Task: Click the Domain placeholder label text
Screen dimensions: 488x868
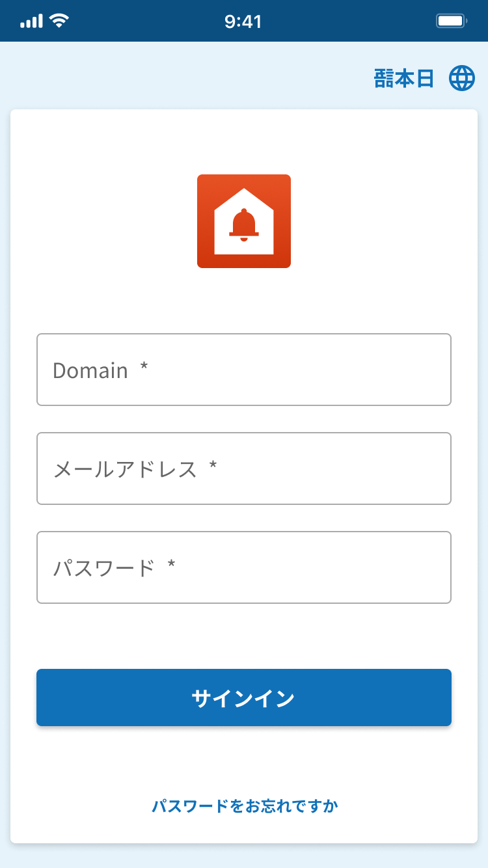Action: tap(90, 370)
